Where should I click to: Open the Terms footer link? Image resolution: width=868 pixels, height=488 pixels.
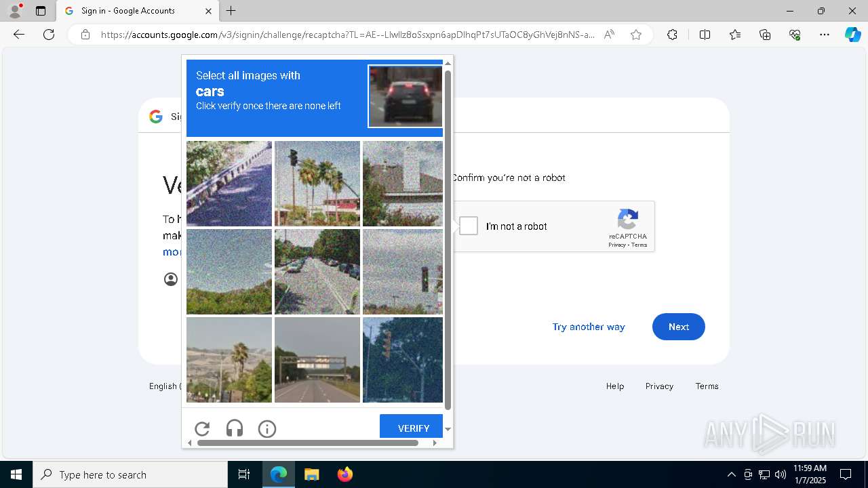pos(707,386)
